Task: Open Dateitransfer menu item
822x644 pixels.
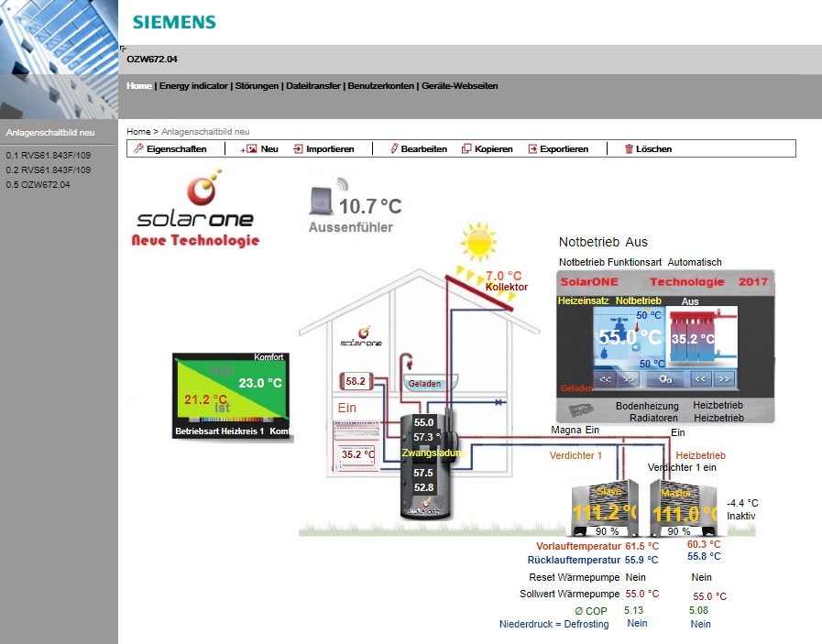Action: tap(313, 85)
